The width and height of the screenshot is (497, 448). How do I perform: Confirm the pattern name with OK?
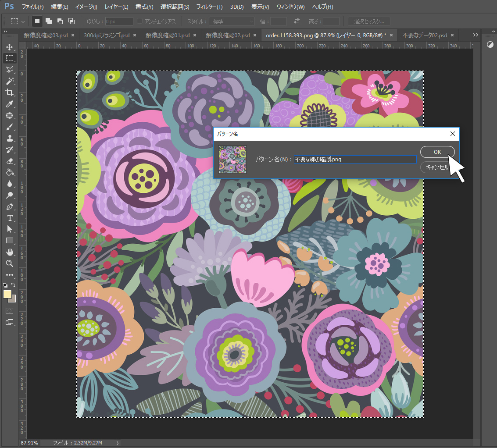point(437,152)
